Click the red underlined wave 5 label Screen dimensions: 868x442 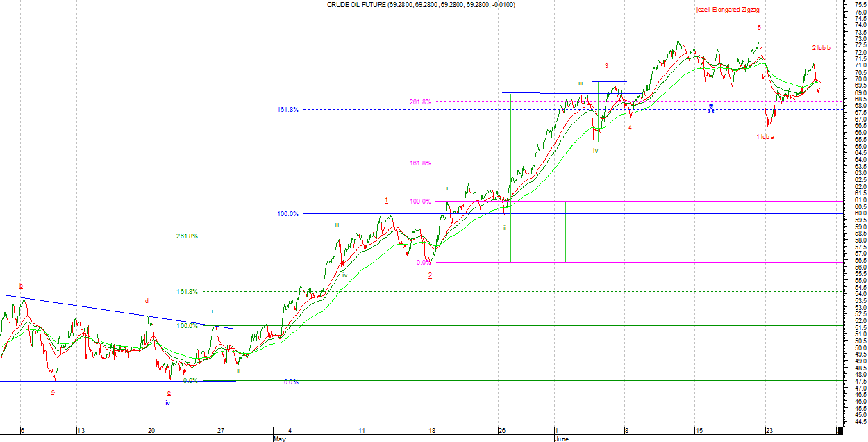pos(759,28)
